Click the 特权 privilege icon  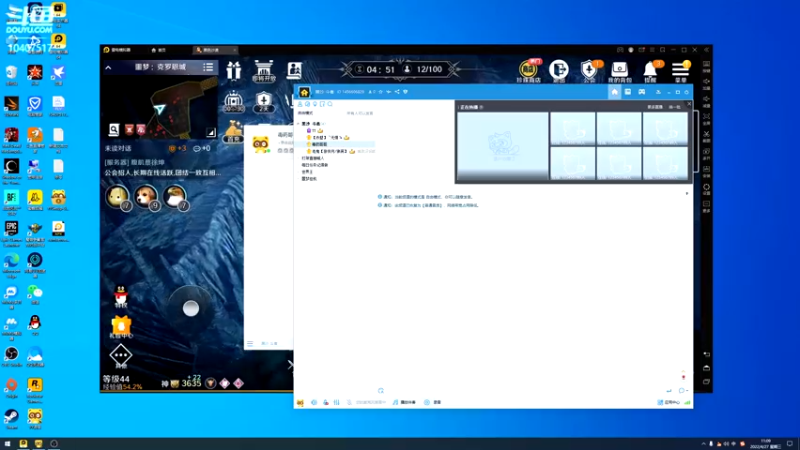(x=121, y=296)
